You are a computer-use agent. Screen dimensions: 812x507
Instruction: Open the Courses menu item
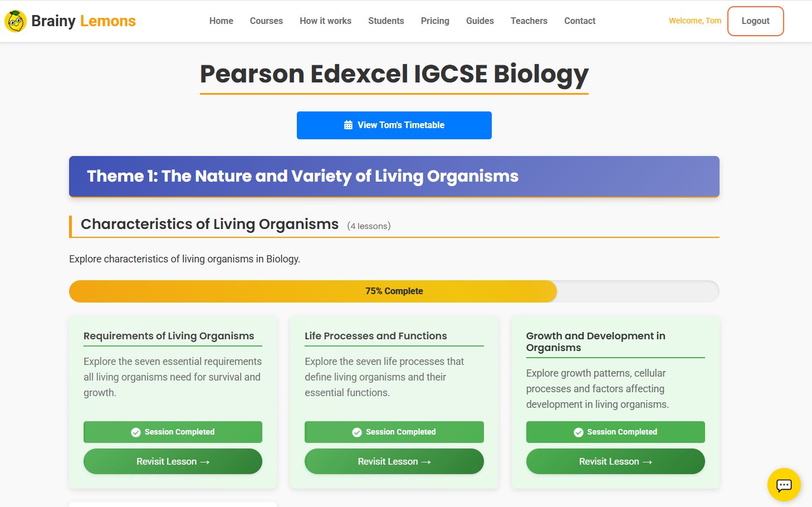point(266,21)
